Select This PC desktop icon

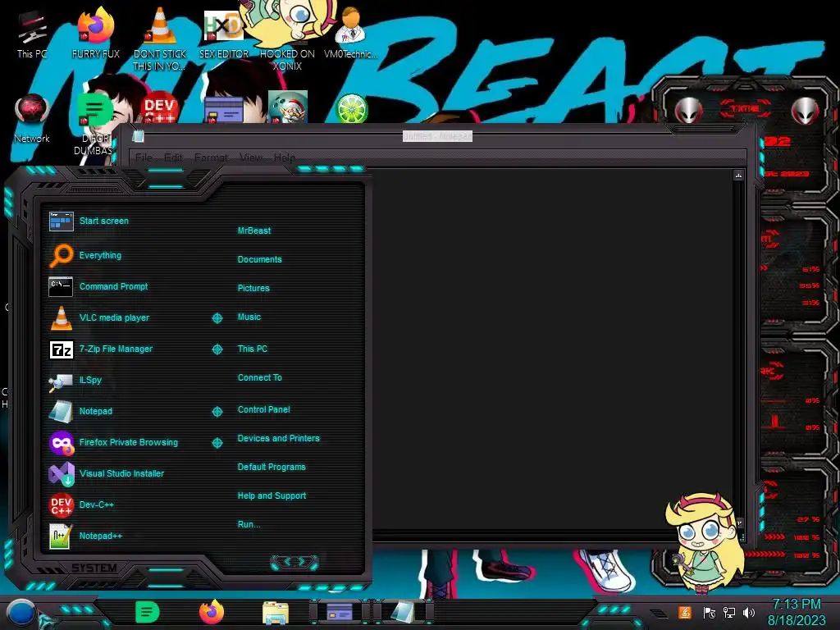click(x=32, y=34)
